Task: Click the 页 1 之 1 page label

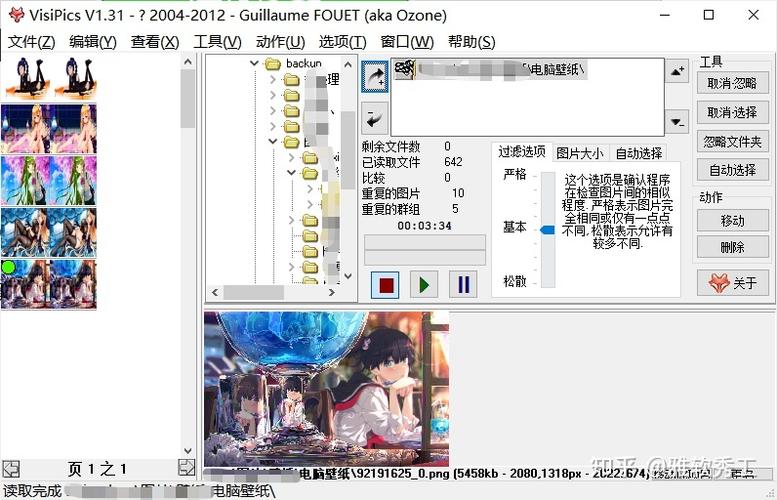Action: click(97, 468)
